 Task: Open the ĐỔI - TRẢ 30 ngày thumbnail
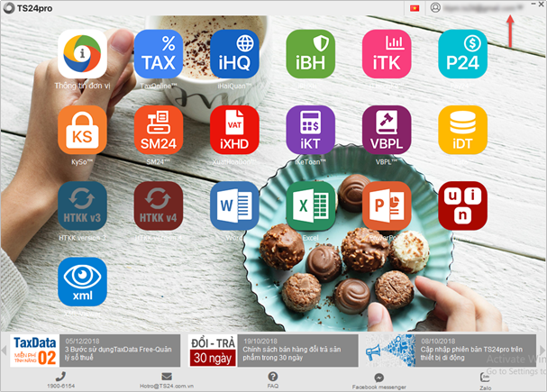coord(213,351)
